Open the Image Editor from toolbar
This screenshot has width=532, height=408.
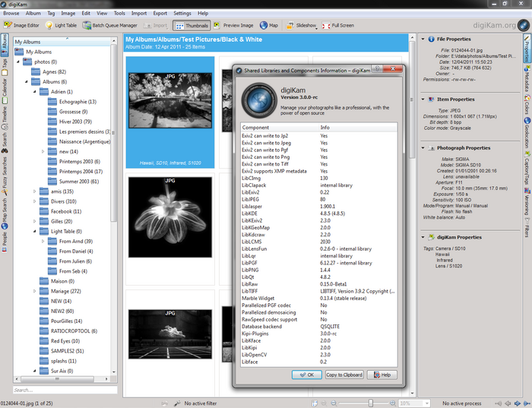click(x=22, y=26)
